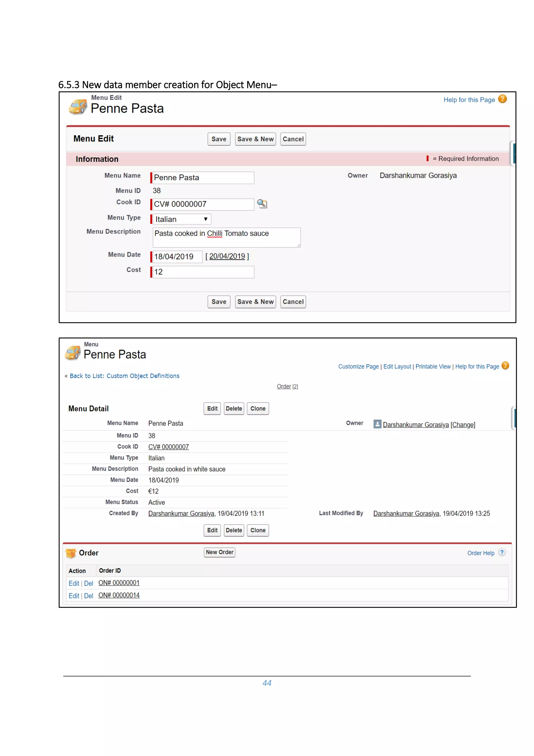Click the owner user avatar icon
This screenshot has width=534, height=756.
pos(377,424)
